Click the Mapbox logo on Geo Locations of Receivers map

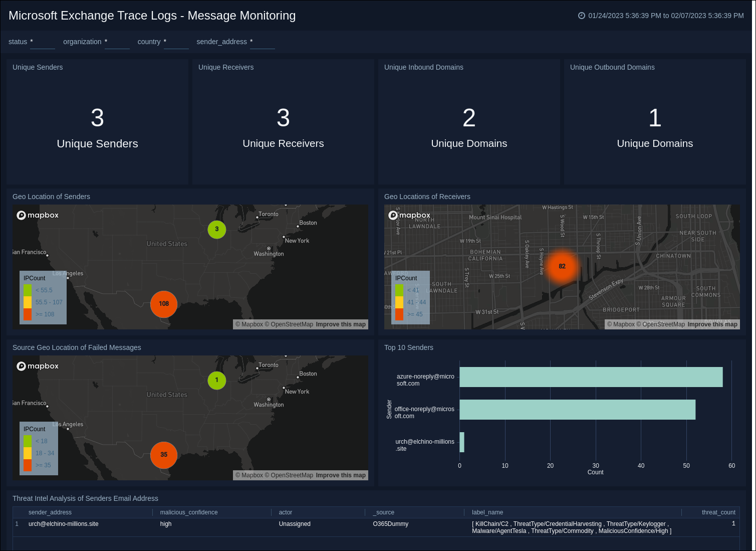(409, 215)
